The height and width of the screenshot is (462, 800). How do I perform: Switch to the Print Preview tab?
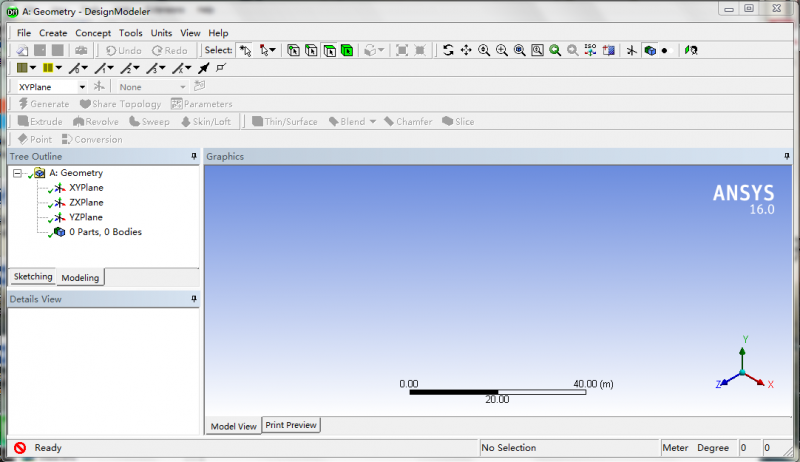click(x=291, y=425)
